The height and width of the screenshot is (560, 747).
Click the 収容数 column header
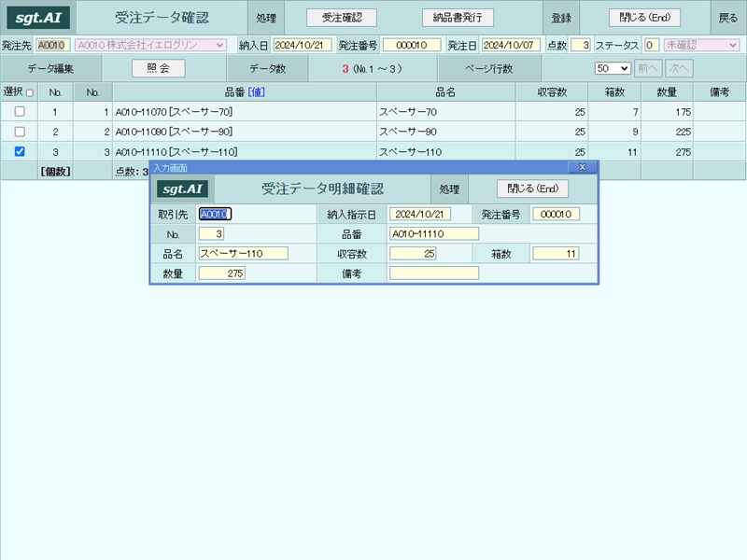[x=552, y=91]
